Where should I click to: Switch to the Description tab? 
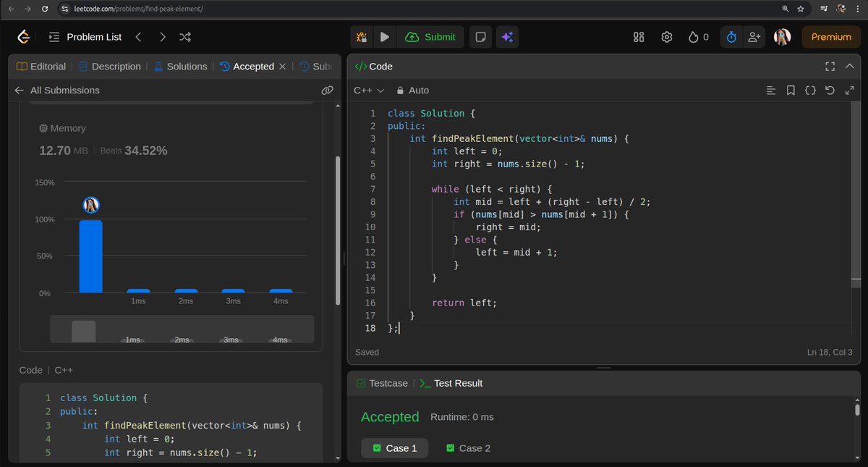pos(110,67)
